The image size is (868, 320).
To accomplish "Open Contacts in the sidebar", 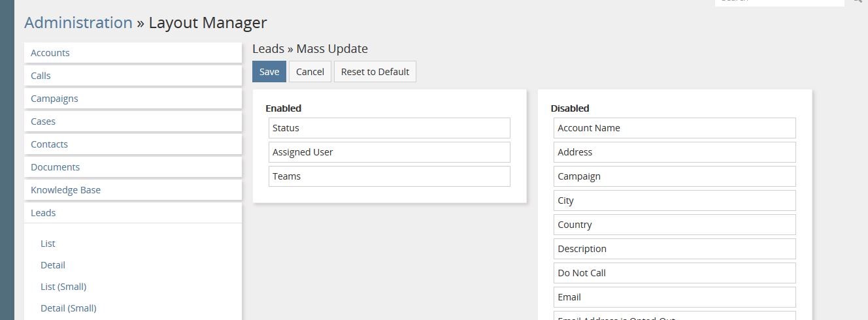I will click(49, 144).
